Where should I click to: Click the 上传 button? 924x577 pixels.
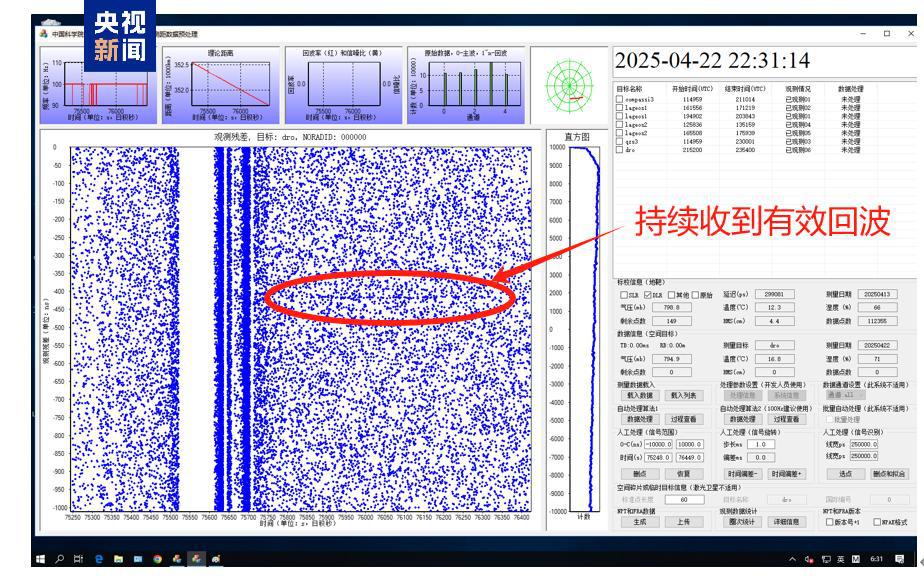pos(684,522)
